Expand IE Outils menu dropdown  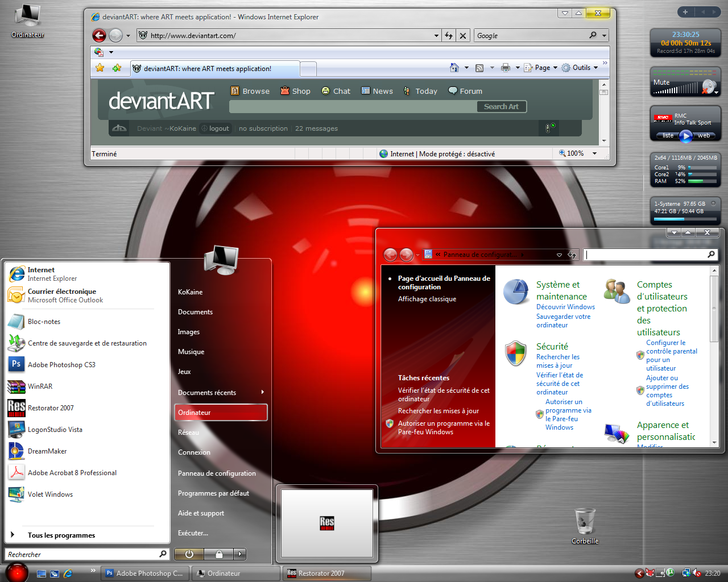tap(595, 68)
